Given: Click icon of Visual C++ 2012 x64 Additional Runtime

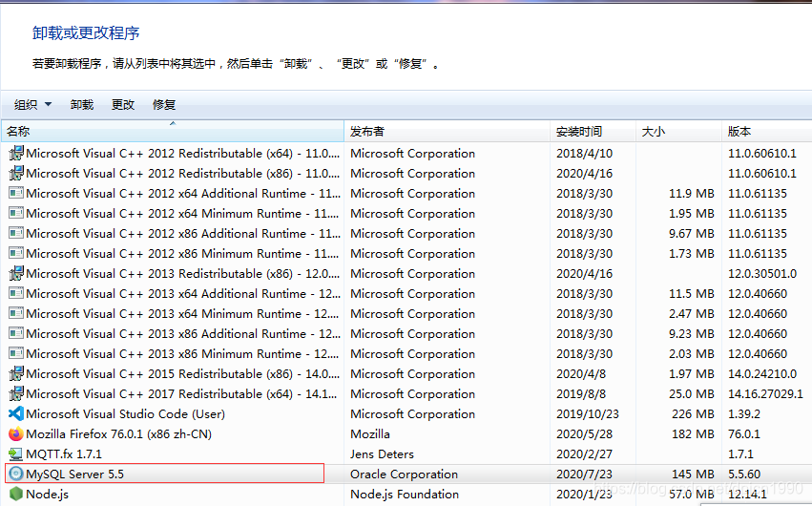Looking at the screenshot, I should click(16, 193).
